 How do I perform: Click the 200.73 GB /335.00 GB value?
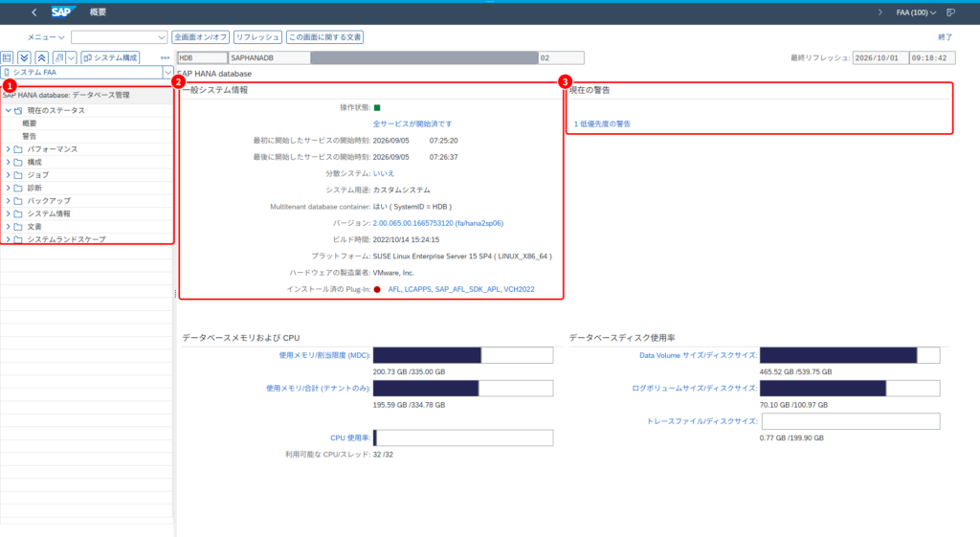tap(409, 372)
